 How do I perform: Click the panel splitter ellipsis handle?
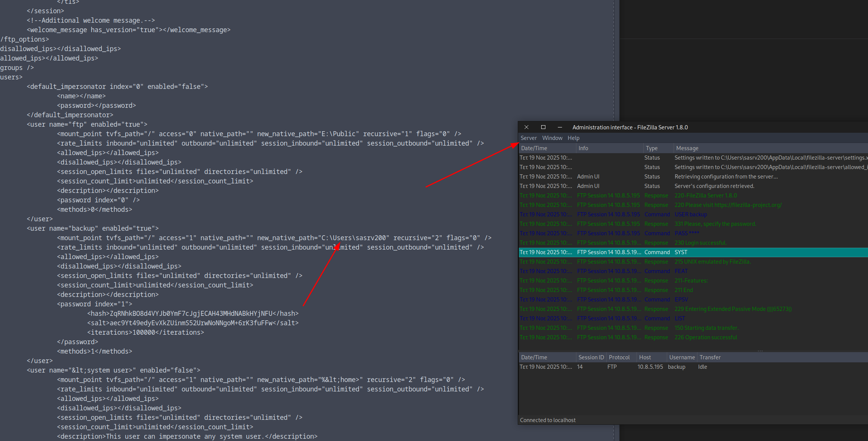760,351
